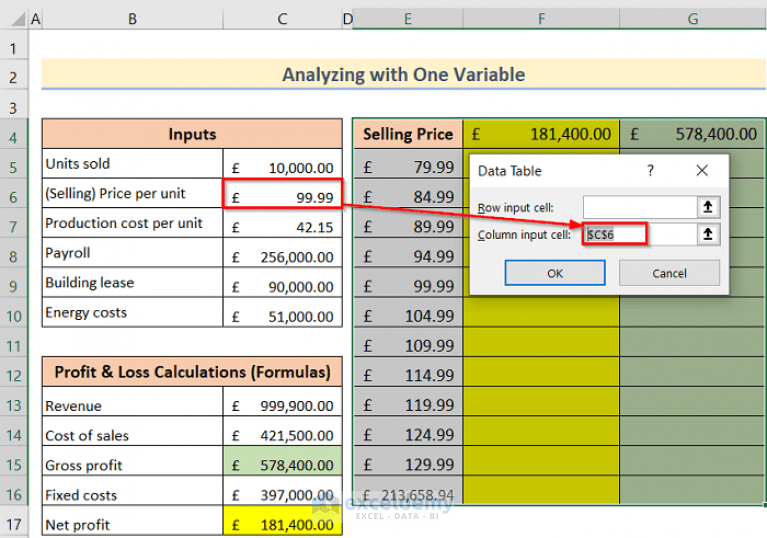767x538 pixels.
Task: Select the Energy costs value 51,000.00
Action: click(283, 312)
